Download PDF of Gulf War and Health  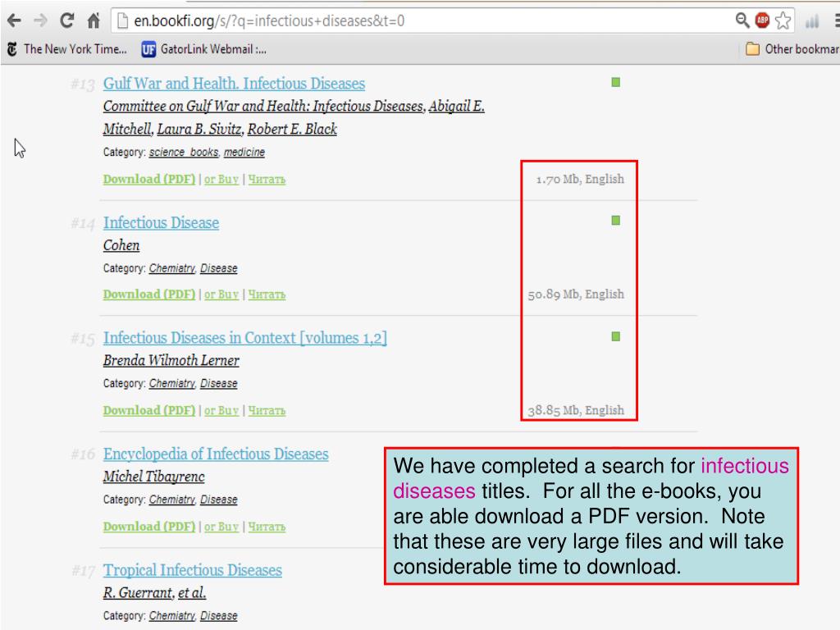(x=149, y=180)
